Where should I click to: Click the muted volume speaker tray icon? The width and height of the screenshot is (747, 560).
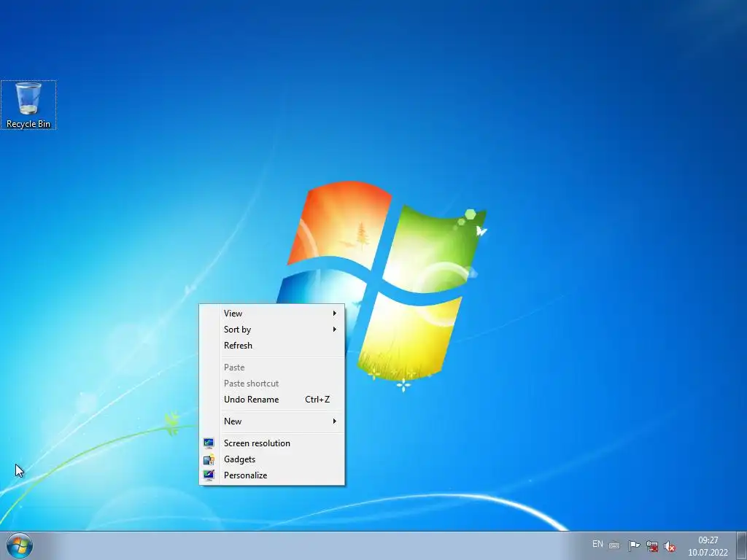coord(670,546)
